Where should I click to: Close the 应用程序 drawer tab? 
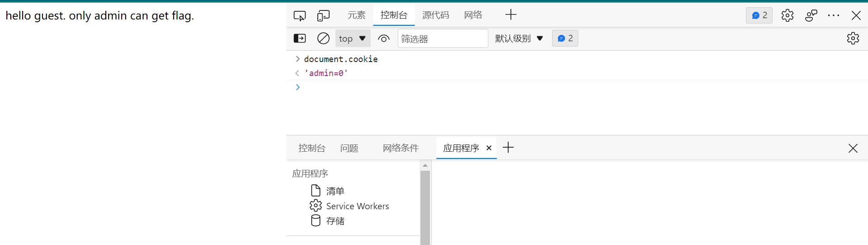click(489, 148)
